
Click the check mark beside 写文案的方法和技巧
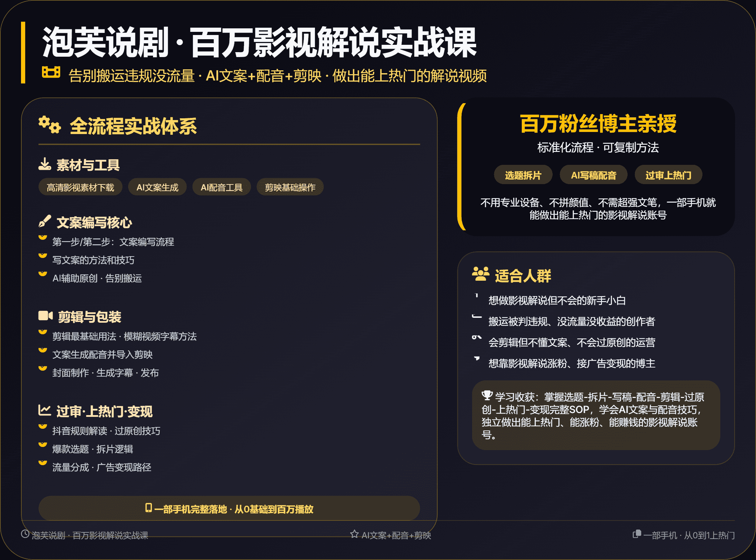43,256
